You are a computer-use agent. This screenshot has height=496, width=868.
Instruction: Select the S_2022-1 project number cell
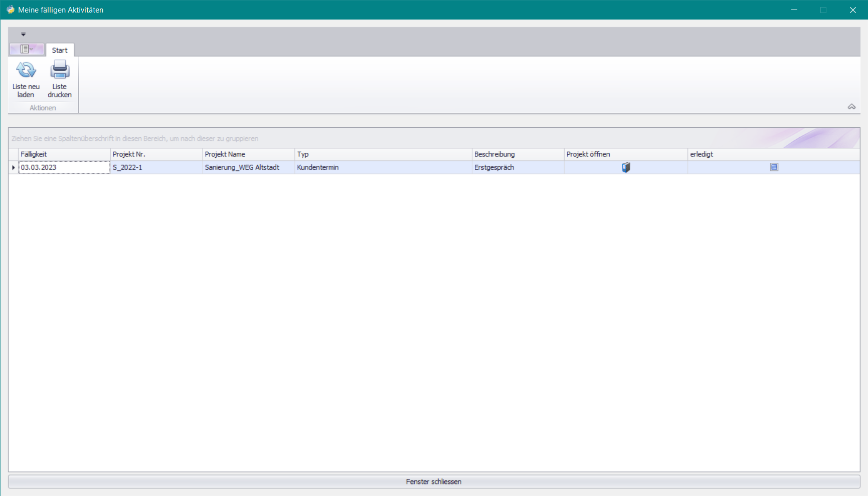click(156, 167)
